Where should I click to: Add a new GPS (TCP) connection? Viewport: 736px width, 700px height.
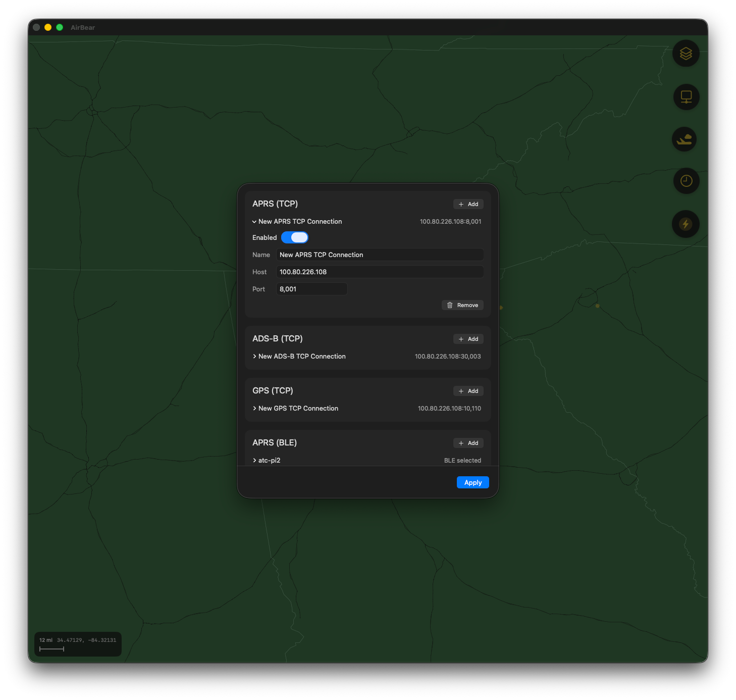pos(468,391)
